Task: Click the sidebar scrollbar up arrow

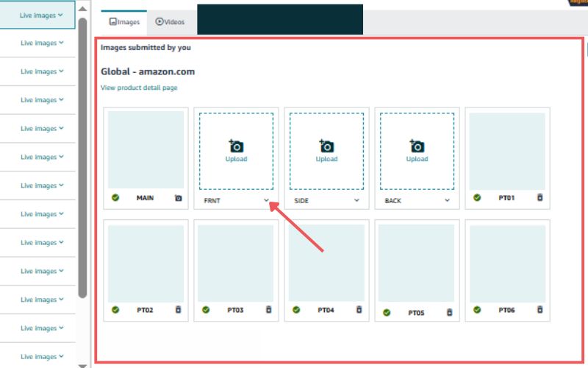Action: coord(83,9)
